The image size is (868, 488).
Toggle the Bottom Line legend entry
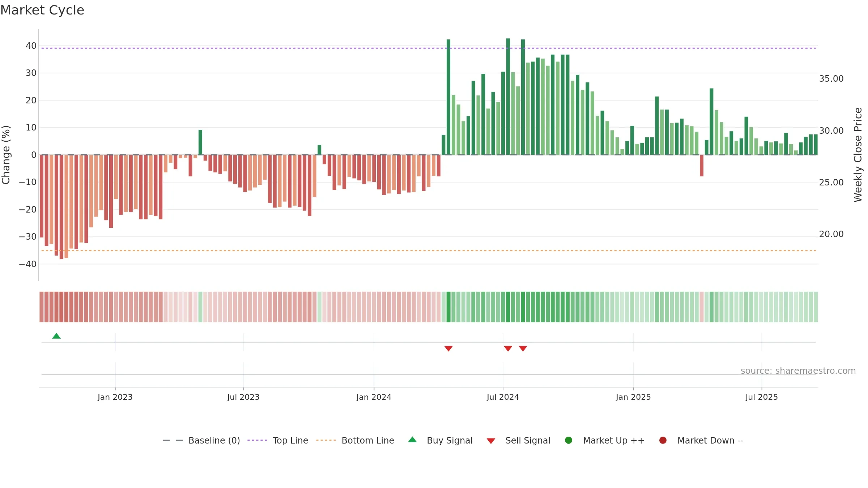[355, 440]
